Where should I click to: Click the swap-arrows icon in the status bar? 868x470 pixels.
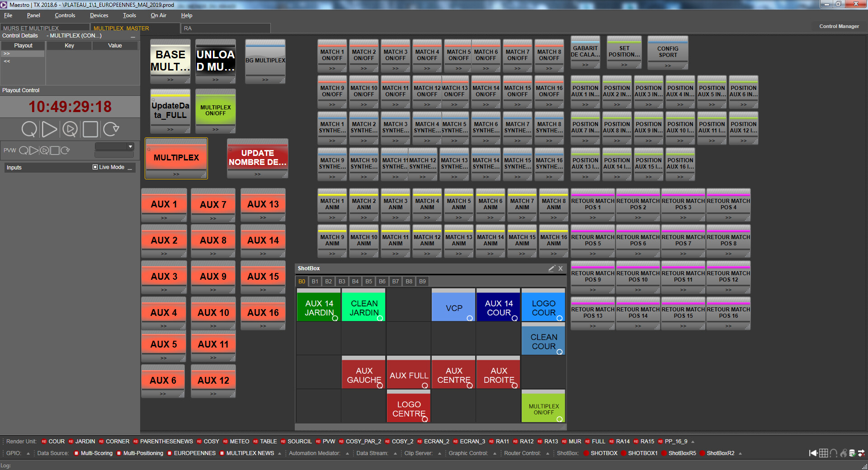pyautogui.click(x=861, y=453)
